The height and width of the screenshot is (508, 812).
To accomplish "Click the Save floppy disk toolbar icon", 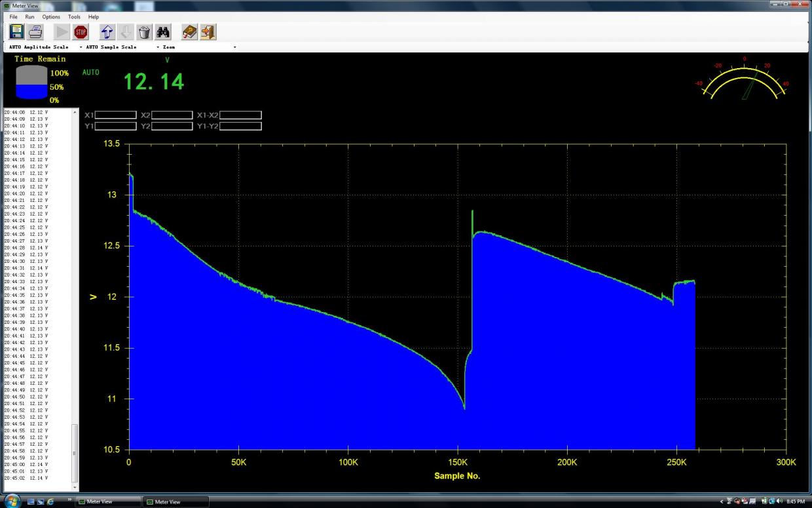I will (16, 31).
